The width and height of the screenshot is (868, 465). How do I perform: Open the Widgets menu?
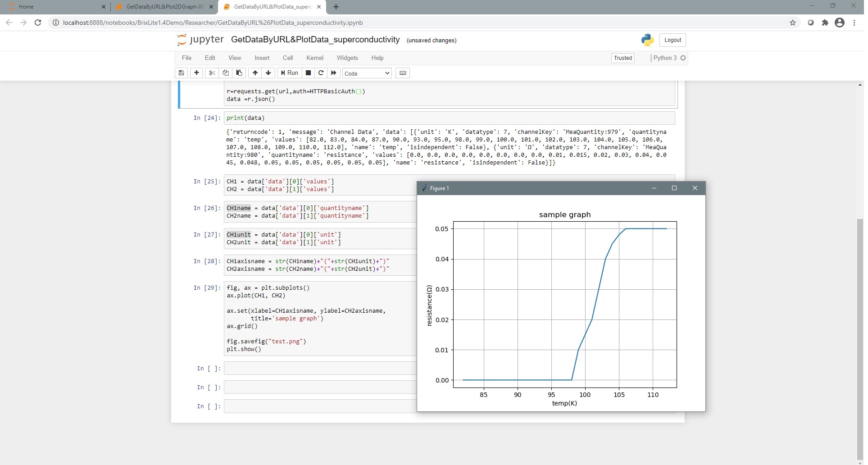[347, 58]
